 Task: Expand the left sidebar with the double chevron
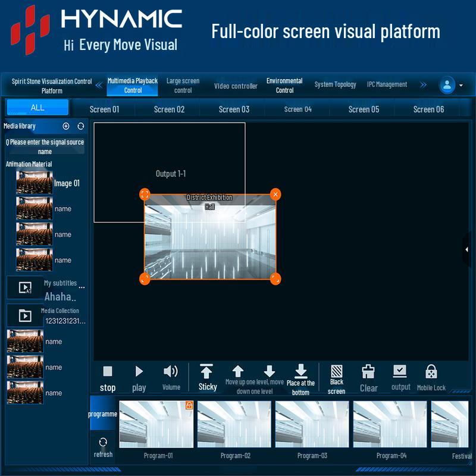(x=99, y=84)
